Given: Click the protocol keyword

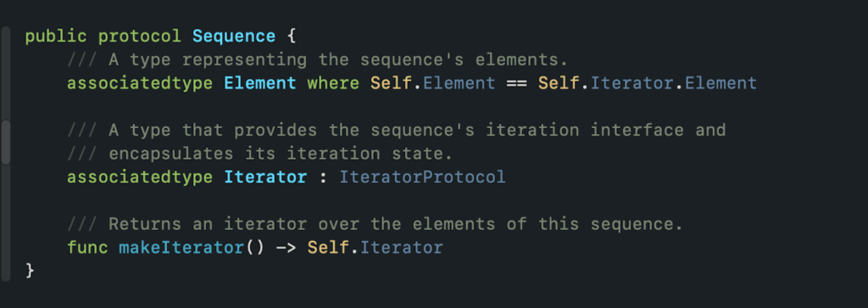Looking at the screenshot, I should 140,36.
